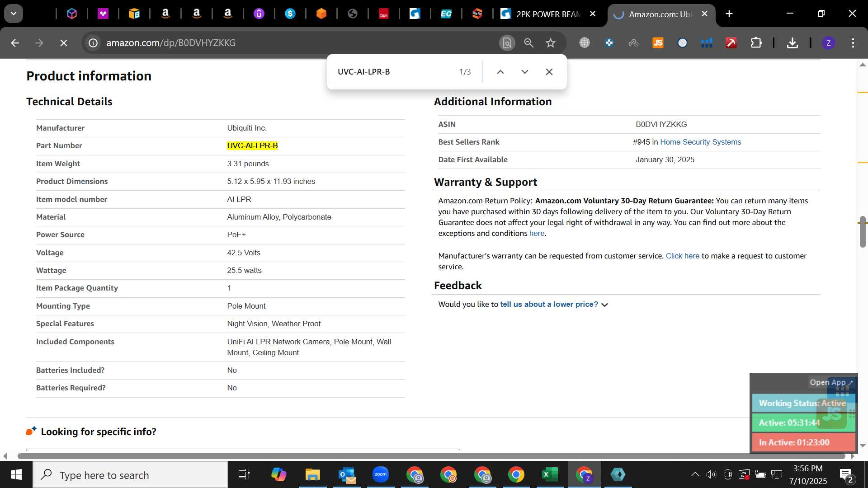View site information icon
Image resolution: width=868 pixels, height=488 pixels.
(93, 43)
